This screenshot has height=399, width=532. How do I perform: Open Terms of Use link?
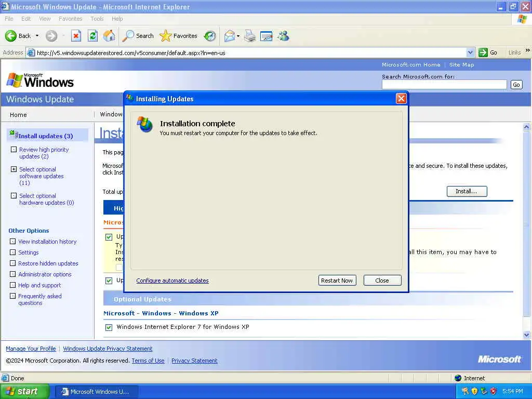148,361
